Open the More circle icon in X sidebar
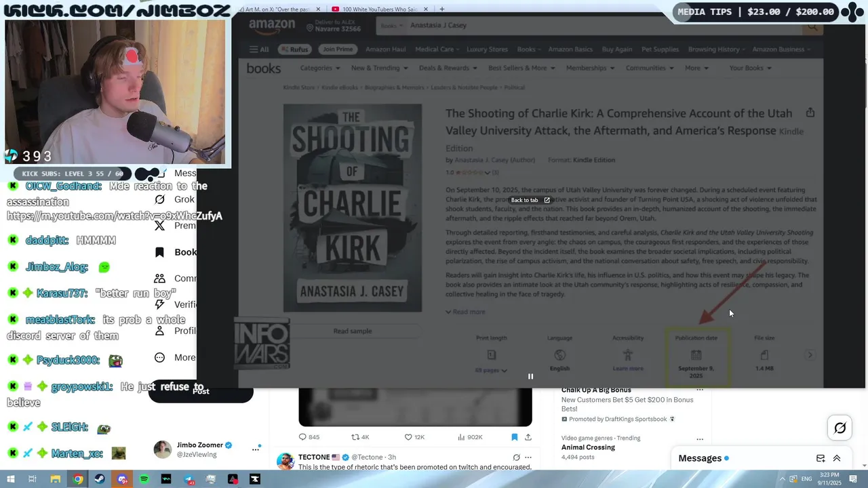Viewport: 868px width, 488px height. coord(159,357)
